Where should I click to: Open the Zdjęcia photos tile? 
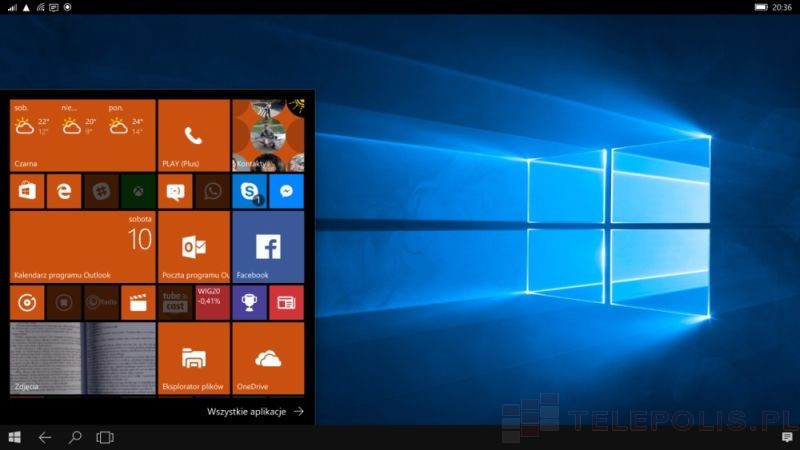tap(83, 358)
